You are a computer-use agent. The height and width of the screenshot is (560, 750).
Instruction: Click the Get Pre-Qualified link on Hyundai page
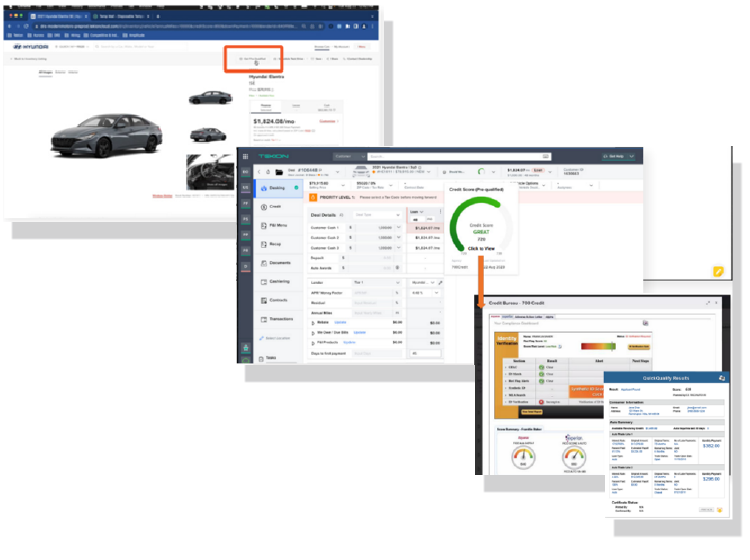click(253, 59)
